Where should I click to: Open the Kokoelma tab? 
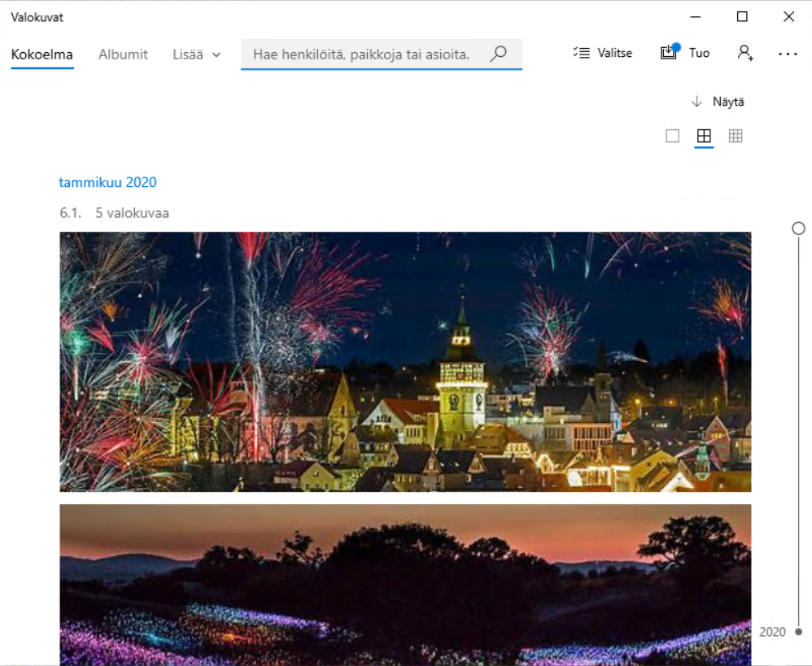click(x=42, y=54)
